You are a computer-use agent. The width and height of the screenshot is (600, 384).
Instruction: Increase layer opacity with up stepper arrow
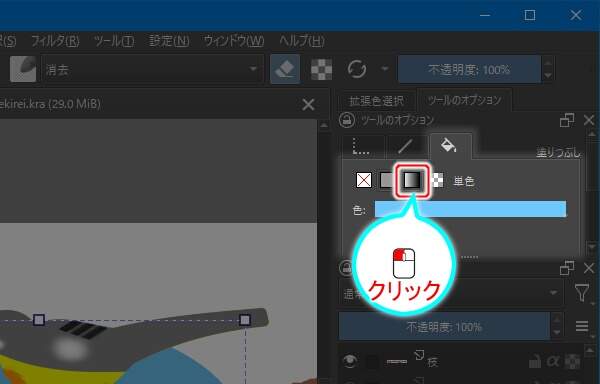click(556, 320)
